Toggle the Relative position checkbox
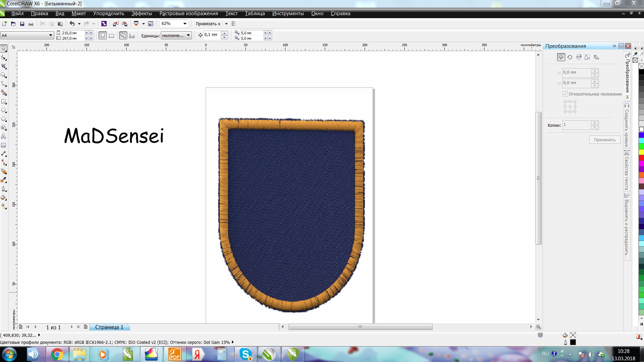This screenshot has width=644, height=362. (565, 94)
